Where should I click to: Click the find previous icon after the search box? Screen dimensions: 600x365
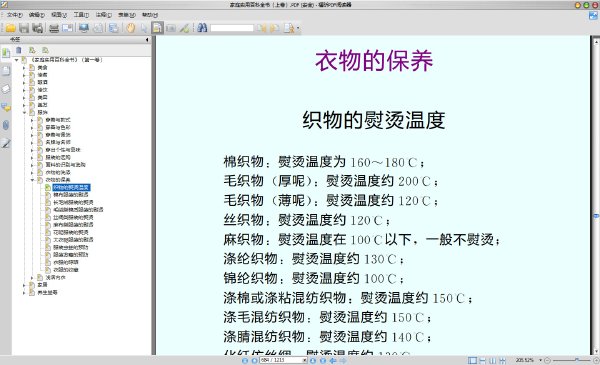(261, 28)
